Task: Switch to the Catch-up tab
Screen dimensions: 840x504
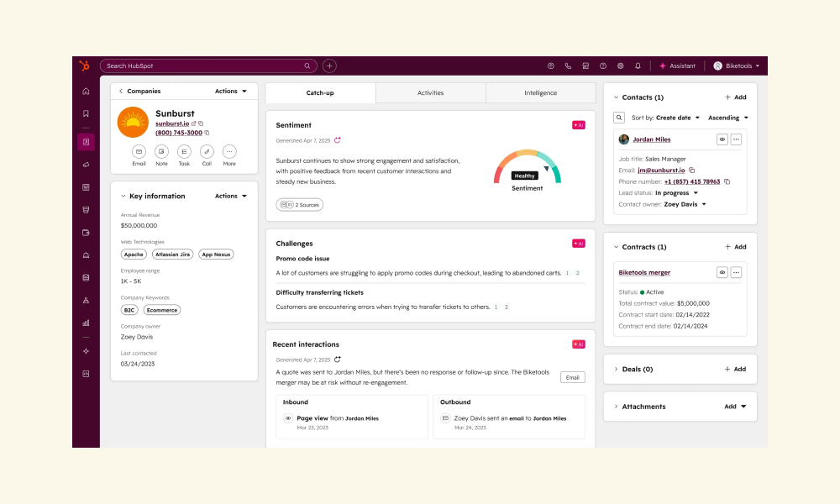Action: coord(320,92)
